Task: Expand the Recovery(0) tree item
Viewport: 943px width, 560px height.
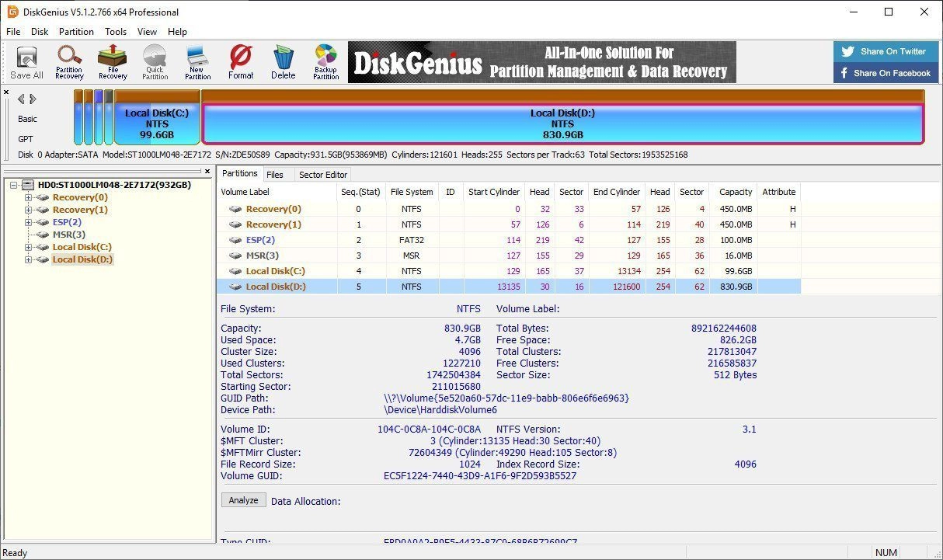Action: point(28,197)
